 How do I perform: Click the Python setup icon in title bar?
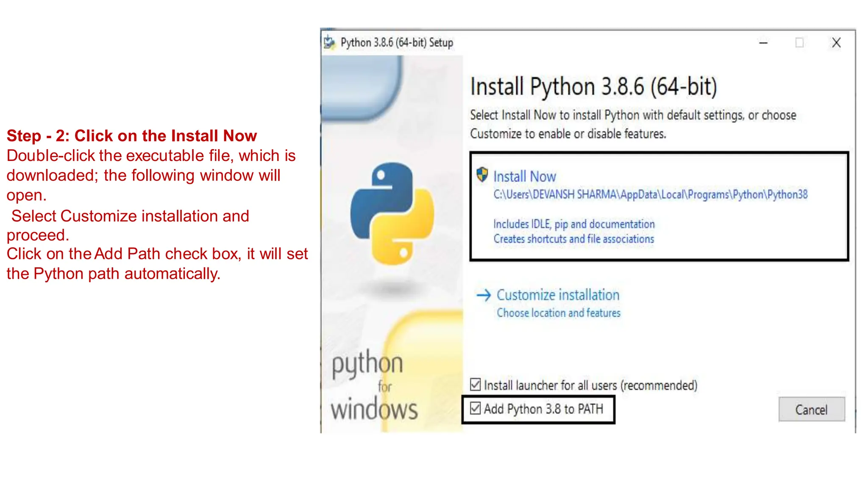pos(329,42)
